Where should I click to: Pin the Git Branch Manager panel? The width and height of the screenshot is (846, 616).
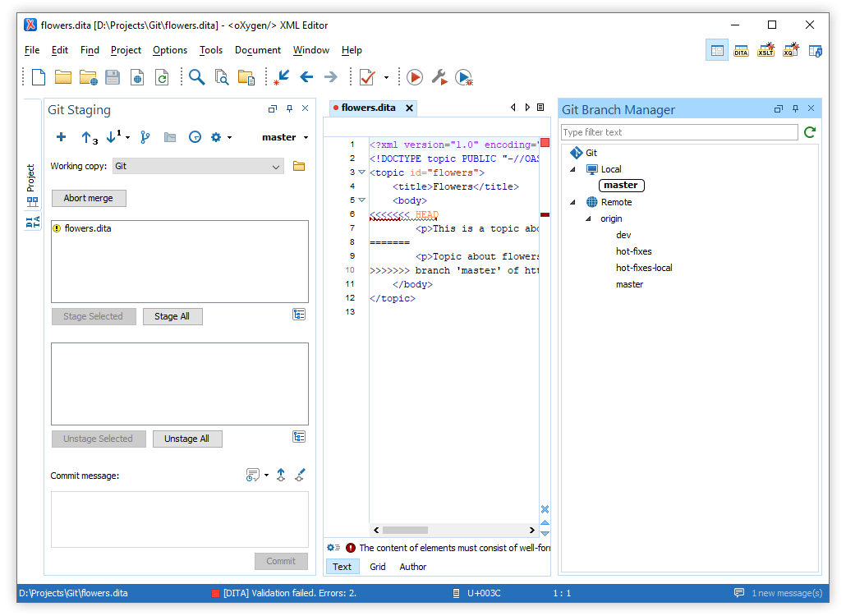click(795, 108)
